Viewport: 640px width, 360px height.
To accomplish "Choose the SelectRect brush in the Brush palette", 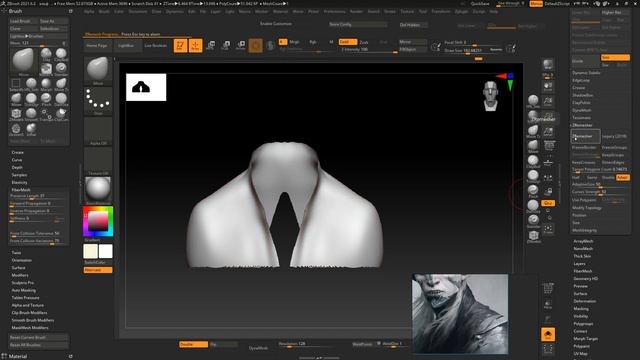I will (16, 84).
